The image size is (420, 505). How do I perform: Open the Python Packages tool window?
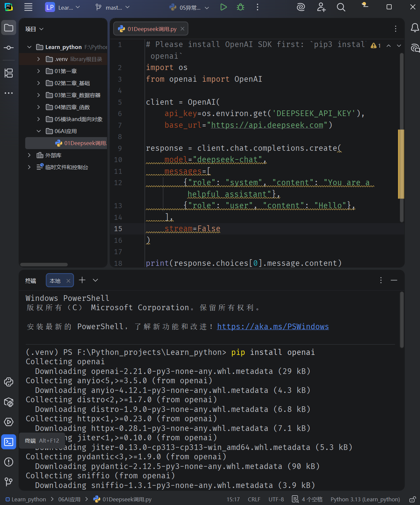click(9, 402)
